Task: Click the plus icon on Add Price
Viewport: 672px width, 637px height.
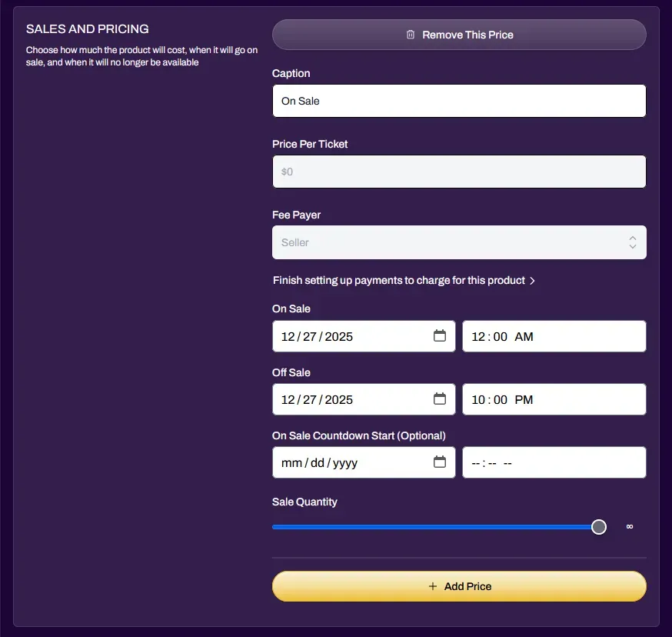Action: (x=433, y=586)
